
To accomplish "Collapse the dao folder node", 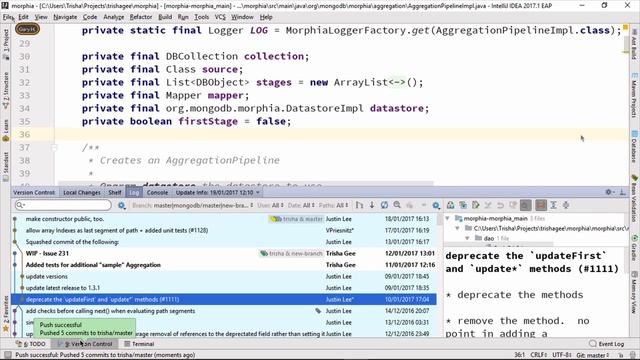I will (x=468, y=238).
